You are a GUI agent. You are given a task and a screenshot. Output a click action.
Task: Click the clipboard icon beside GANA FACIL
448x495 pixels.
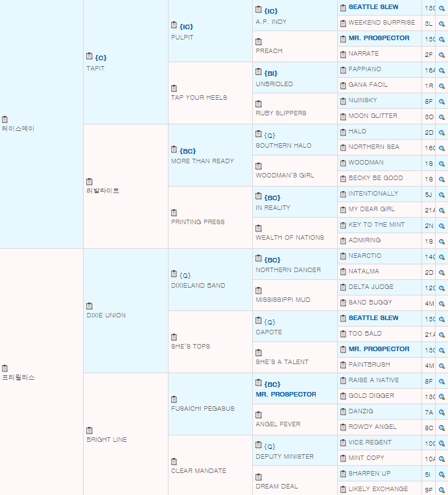point(343,86)
